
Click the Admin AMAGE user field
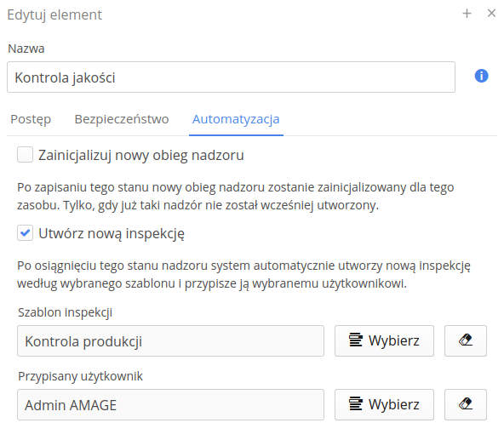pyautogui.click(x=170, y=404)
